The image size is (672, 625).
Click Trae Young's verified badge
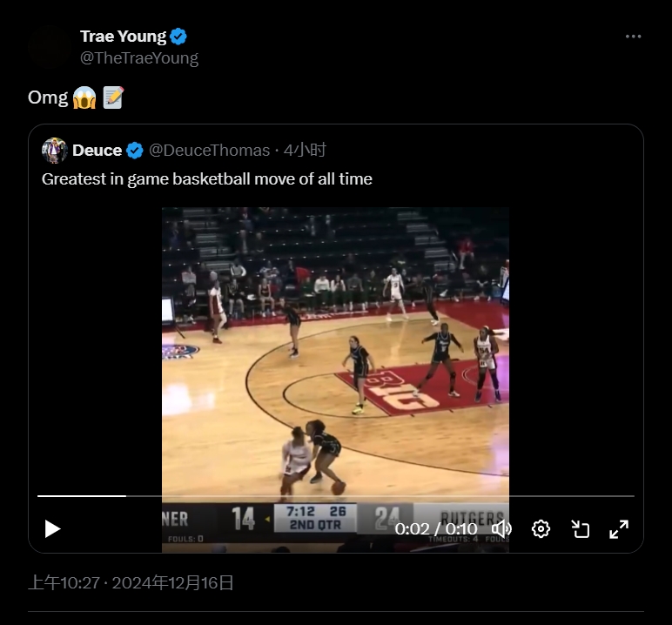click(178, 37)
